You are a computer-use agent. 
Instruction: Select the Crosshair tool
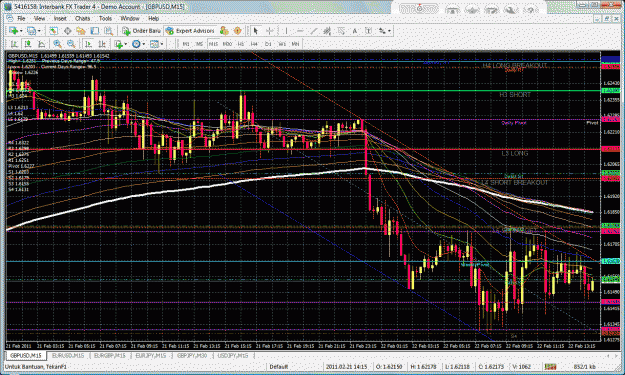click(x=269, y=31)
